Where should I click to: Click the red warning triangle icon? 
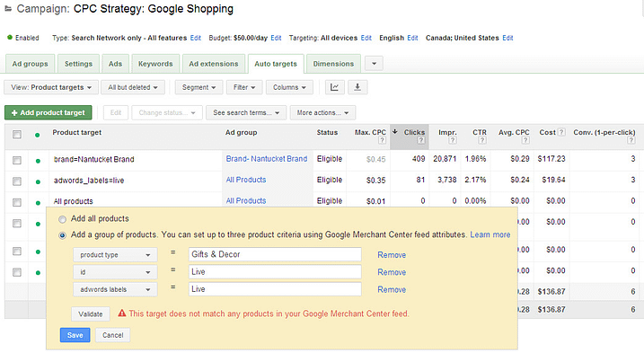[121, 313]
